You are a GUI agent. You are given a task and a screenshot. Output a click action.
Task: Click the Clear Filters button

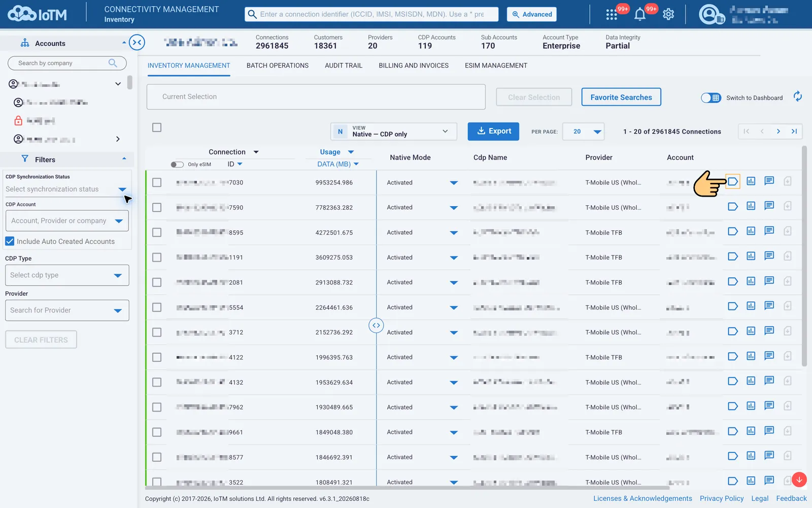coord(41,340)
